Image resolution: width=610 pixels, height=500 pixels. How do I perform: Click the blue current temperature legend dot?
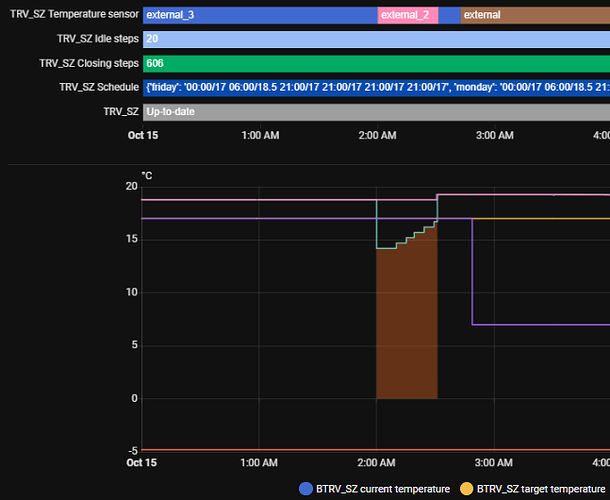click(x=306, y=489)
